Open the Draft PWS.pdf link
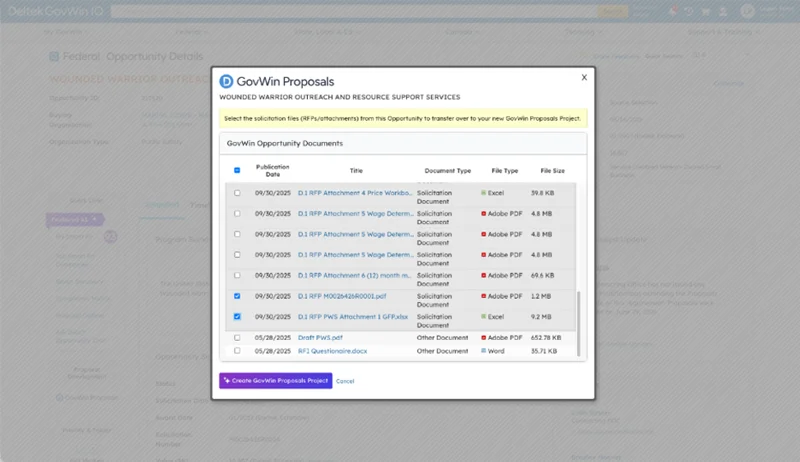Viewport: 800px width, 462px height. point(320,338)
